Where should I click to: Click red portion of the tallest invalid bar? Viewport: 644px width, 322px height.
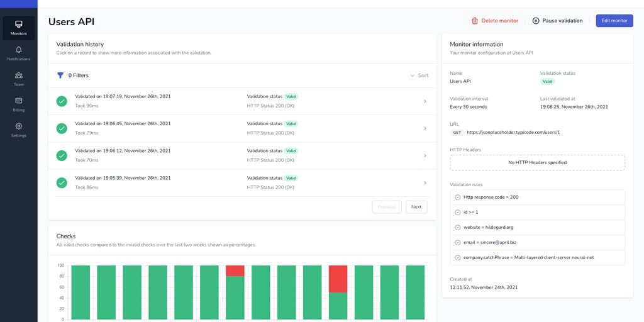pyautogui.click(x=338, y=279)
